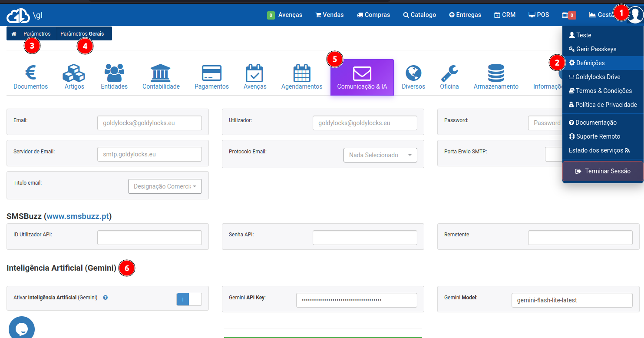The height and width of the screenshot is (338, 644).
Task: Click the Porta Envio SMTP field
Action: point(554,154)
